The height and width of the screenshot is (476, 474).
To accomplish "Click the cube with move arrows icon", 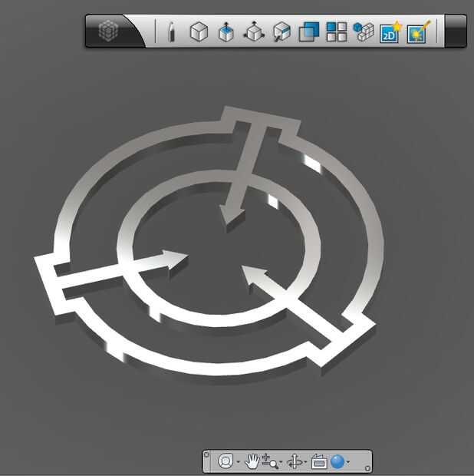I will [254, 31].
